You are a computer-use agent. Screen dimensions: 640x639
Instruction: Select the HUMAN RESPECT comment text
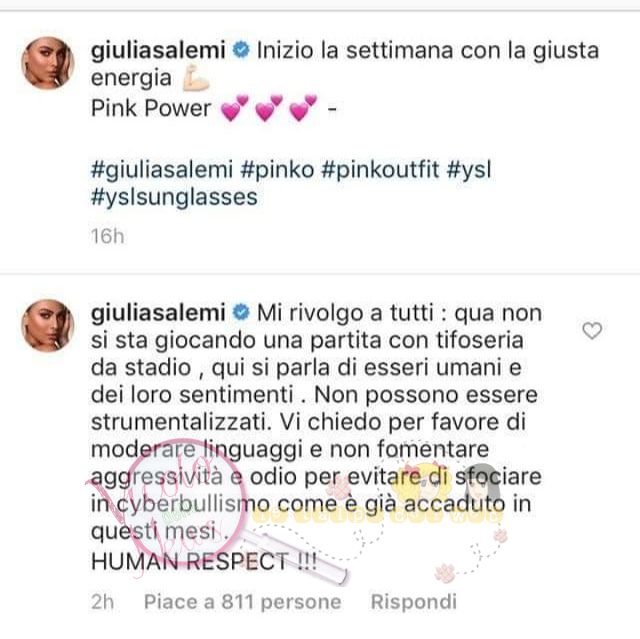(204, 561)
